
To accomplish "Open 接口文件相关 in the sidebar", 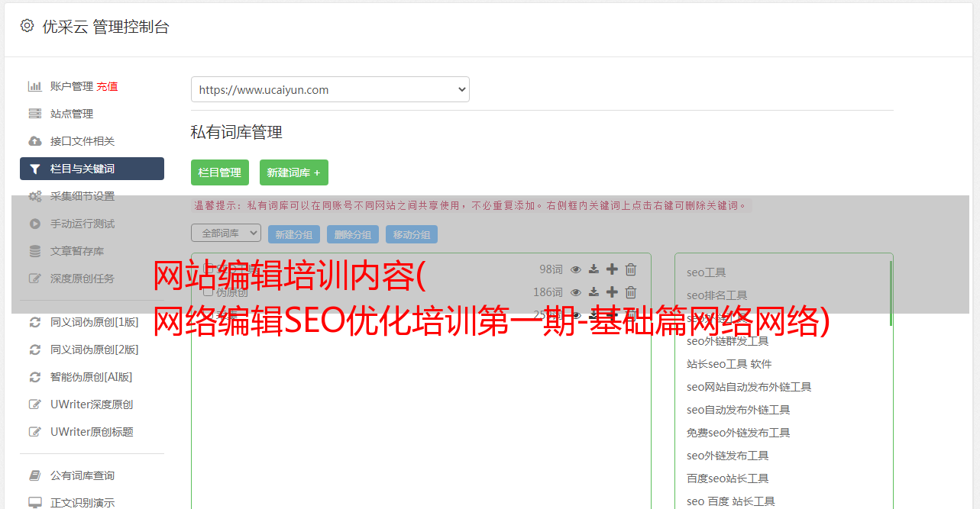I will tap(82, 141).
